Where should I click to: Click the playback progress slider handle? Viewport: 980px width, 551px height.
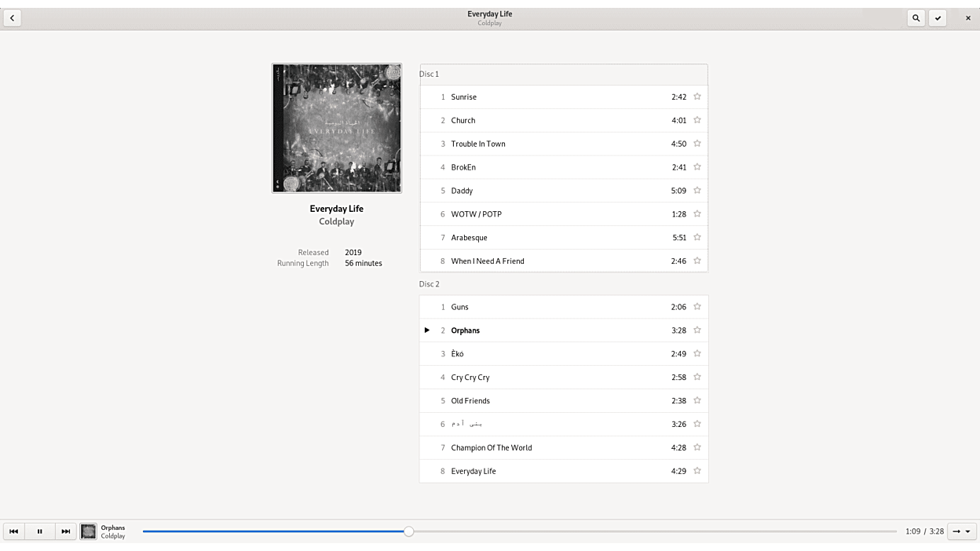pos(408,531)
